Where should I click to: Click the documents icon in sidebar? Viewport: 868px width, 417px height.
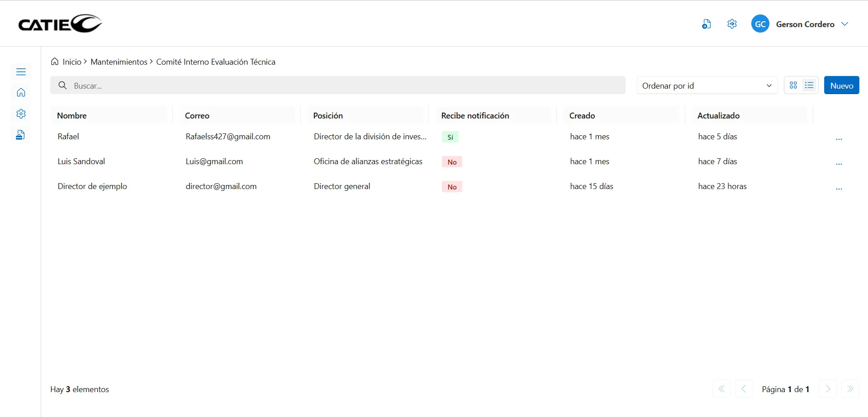[x=20, y=135]
